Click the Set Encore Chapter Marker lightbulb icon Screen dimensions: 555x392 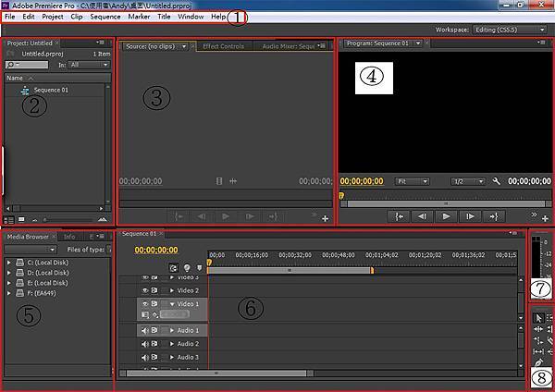(187, 268)
